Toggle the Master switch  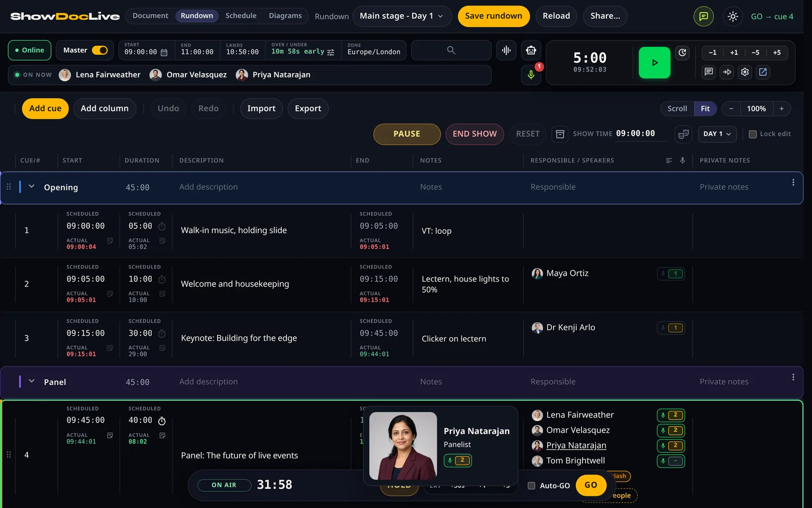click(x=100, y=50)
